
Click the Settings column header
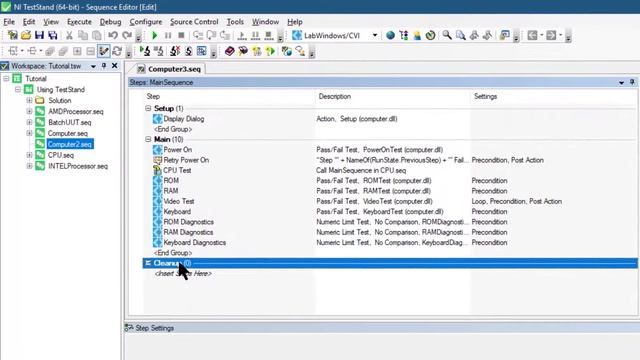tap(485, 96)
